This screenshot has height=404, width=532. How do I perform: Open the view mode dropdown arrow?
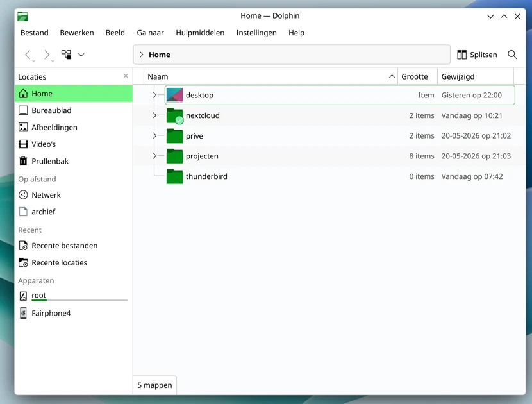pyautogui.click(x=81, y=55)
